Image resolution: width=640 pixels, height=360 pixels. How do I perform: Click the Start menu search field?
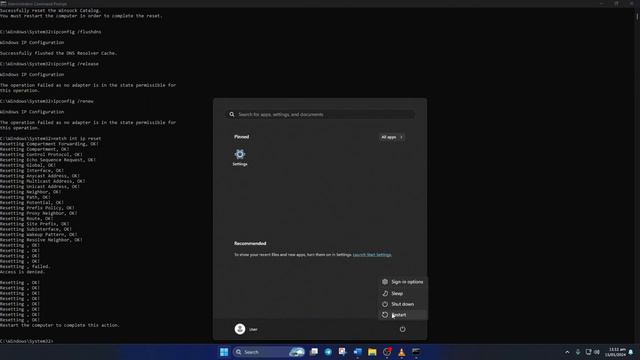tap(320, 114)
